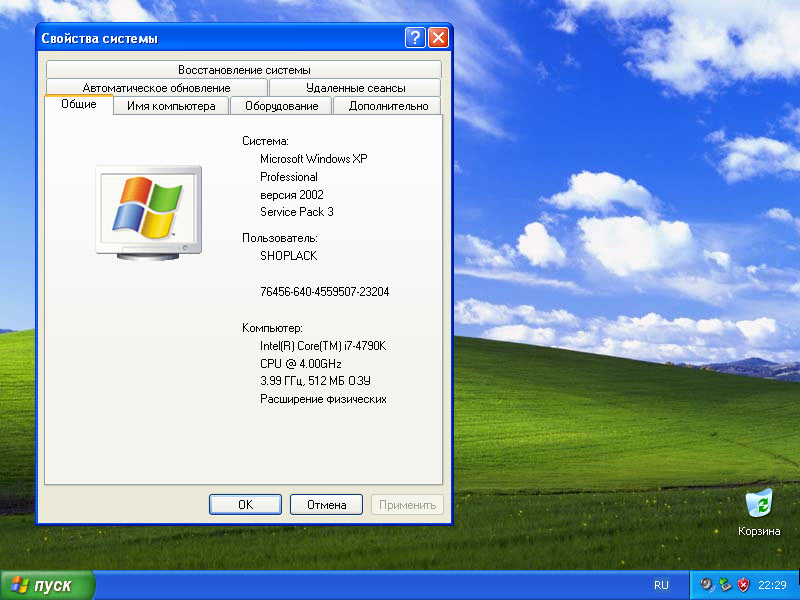
Task: Click the 3.99 ГГц, 512 МБ ОЗУ text
Action: (315, 381)
